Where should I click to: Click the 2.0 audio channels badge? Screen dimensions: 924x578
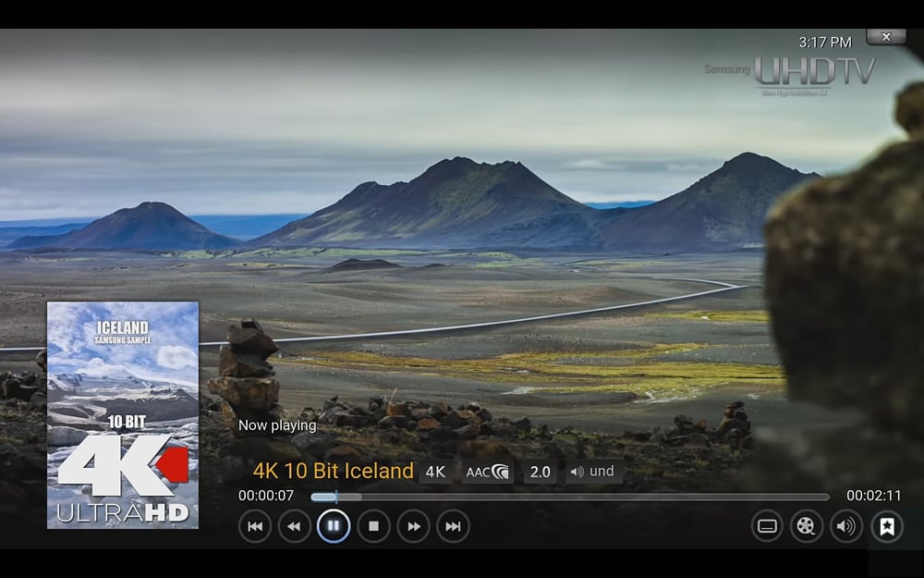(x=540, y=472)
